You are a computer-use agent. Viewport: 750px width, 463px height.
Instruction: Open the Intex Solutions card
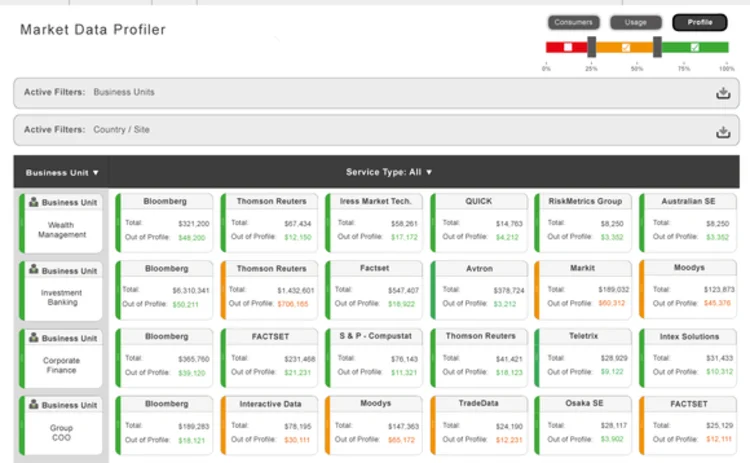[688, 358]
